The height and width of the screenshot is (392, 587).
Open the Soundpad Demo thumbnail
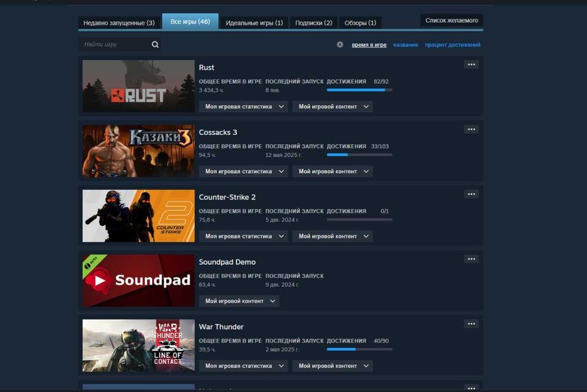pos(139,281)
